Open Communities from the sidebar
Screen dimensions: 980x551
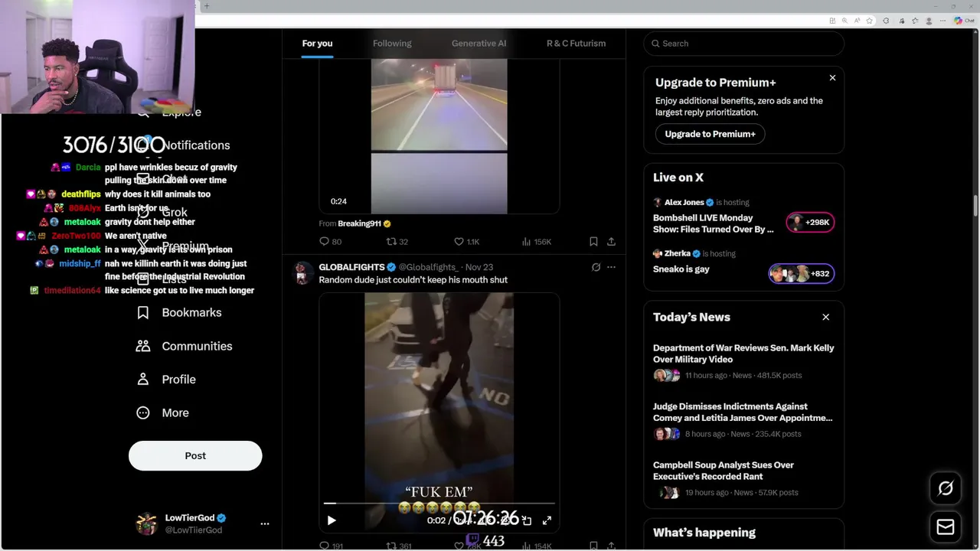coord(185,346)
